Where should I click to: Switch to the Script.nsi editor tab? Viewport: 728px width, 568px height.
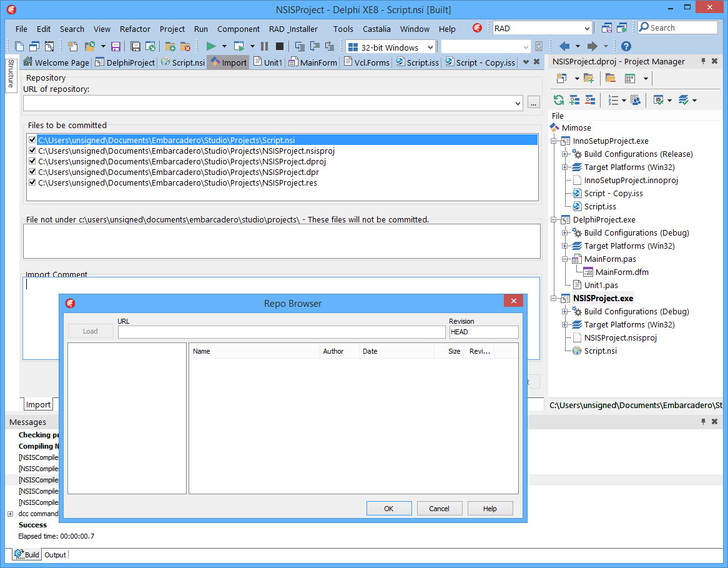coord(183,62)
